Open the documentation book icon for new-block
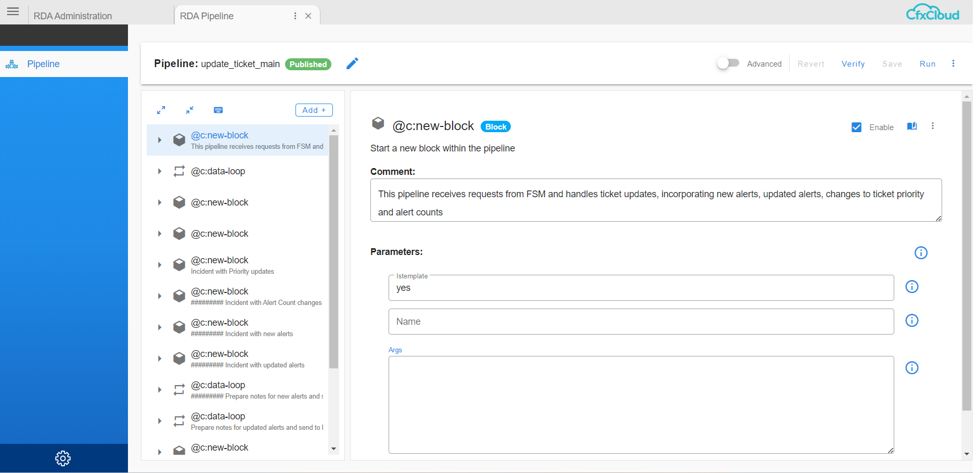This screenshot has width=980, height=473. click(912, 126)
